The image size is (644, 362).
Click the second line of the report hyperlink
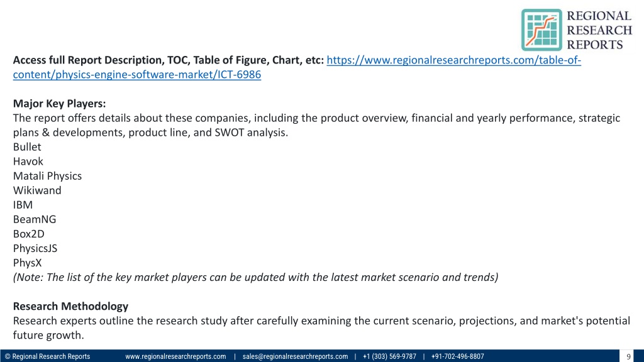(x=136, y=74)
